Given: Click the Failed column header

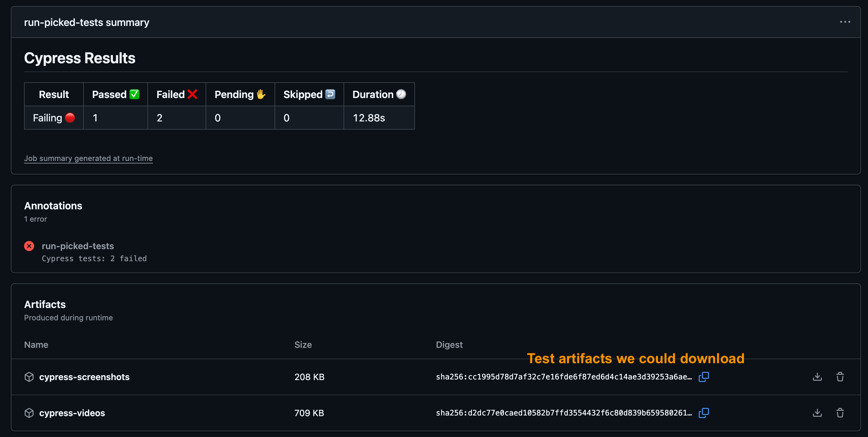Looking at the screenshot, I should (x=177, y=94).
